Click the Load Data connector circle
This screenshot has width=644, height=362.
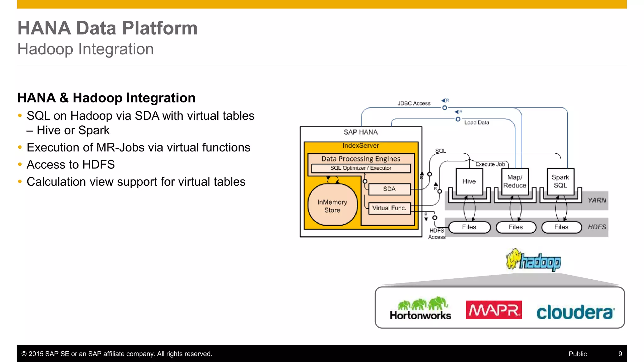click(x=458, y=119)
